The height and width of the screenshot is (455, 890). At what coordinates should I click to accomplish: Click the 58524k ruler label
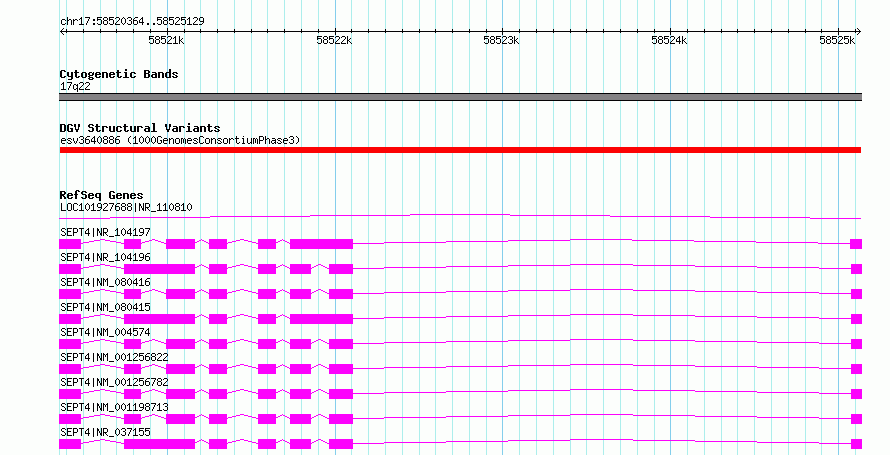669,40
